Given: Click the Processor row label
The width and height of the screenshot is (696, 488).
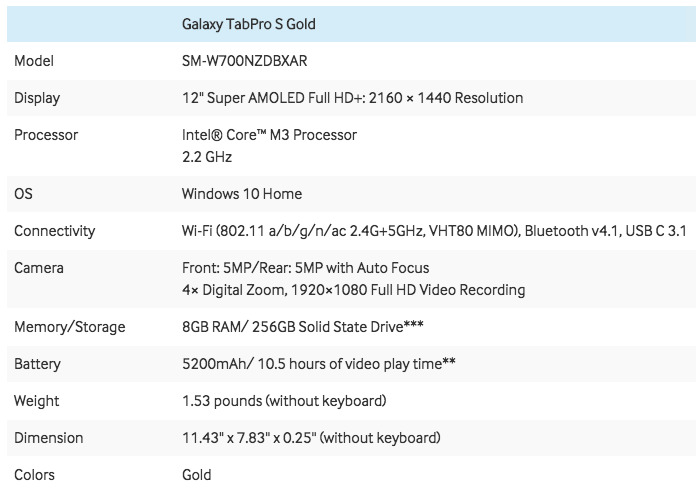Looking at the screenshot, I should pos(46,135).
